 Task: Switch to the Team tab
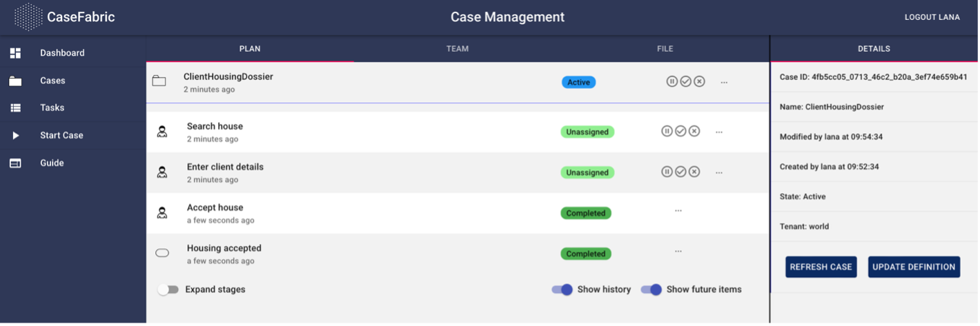[457, 49]
